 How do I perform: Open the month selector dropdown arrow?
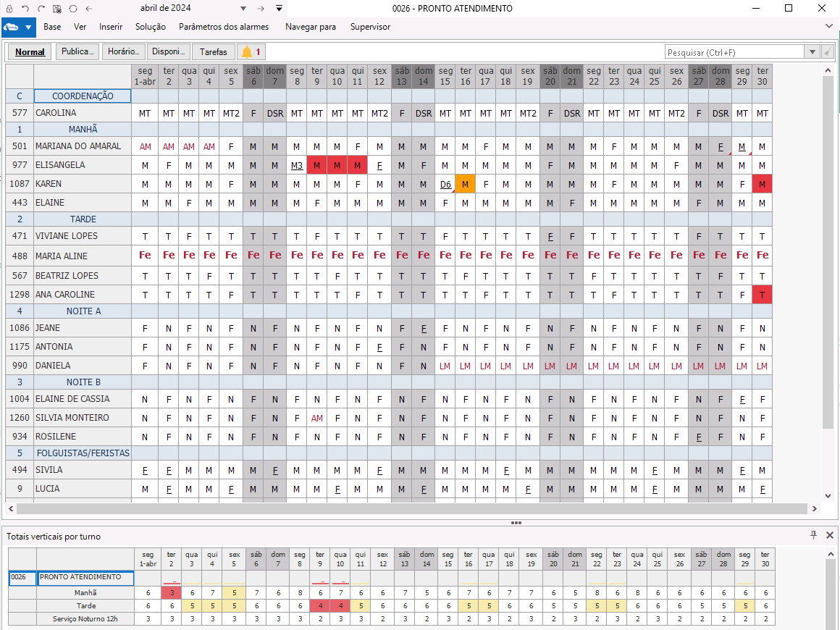point(243,9)
